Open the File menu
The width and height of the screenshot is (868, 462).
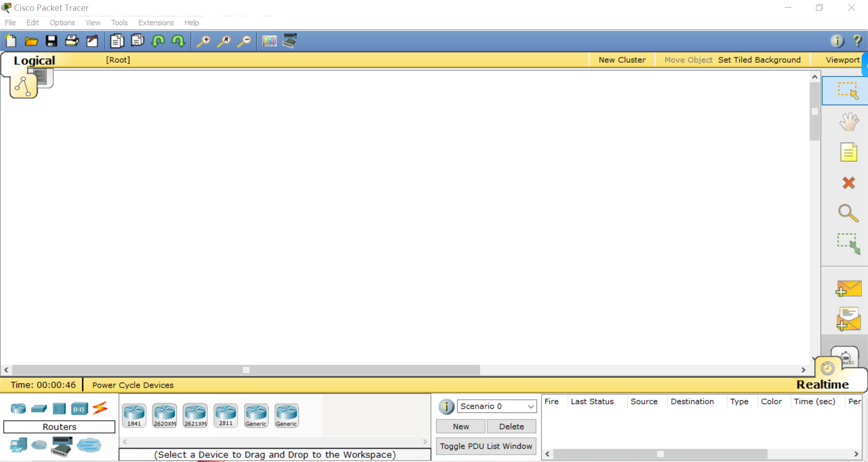pyautogui.click(x=10, y=23)
